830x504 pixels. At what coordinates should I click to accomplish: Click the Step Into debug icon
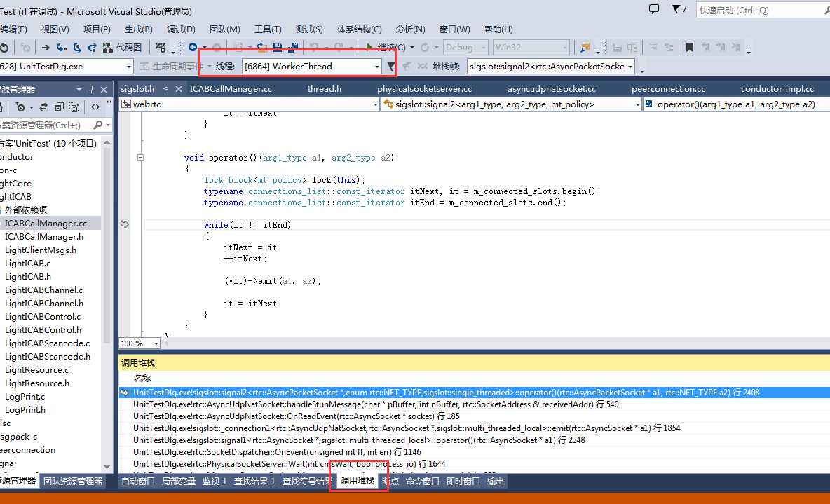click(x=62, y=48)
